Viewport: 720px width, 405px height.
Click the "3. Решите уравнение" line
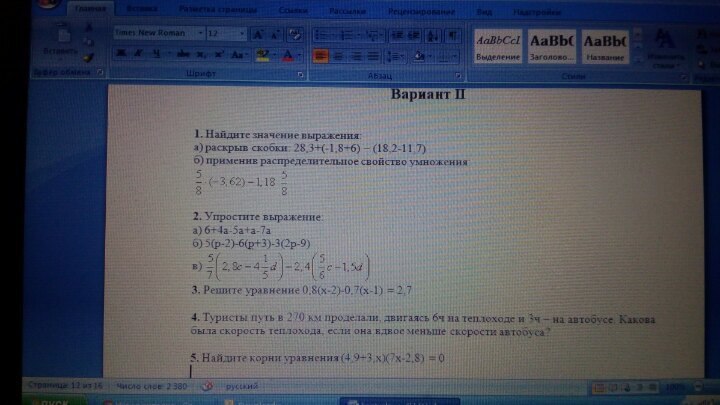(x=302, y=290)
